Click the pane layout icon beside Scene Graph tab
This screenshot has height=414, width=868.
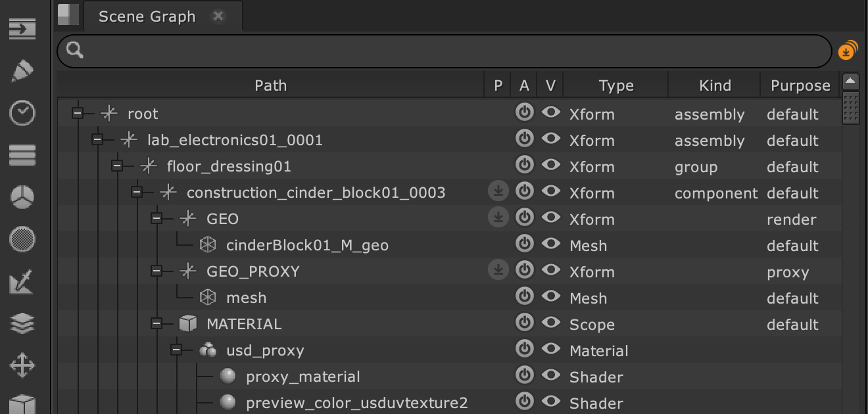point(68,14)
